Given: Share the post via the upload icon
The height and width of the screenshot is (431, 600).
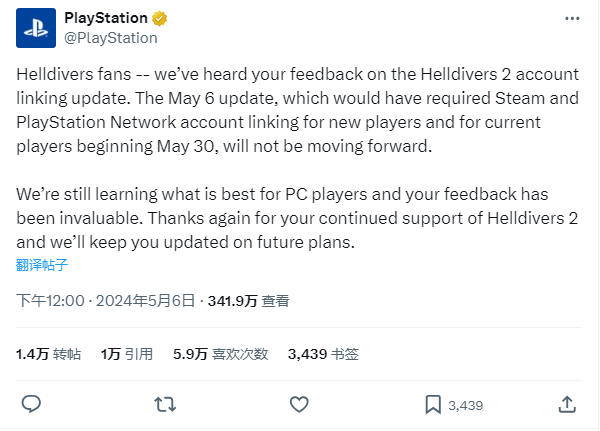Looking at the screenshot, I should tap(567, 405).
